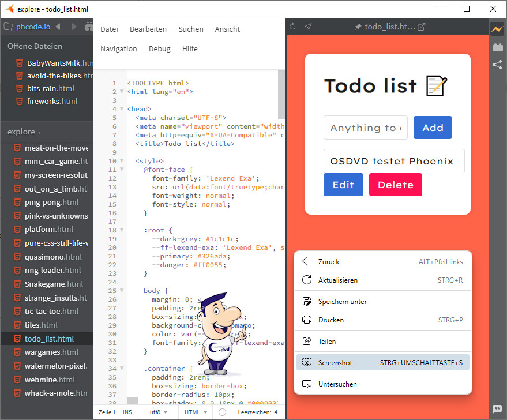The width and height of the screenshot is (507, 420).
Task: Collapse the head tag fold arrow
Action: pyautogui.click(x=121, y=108)
